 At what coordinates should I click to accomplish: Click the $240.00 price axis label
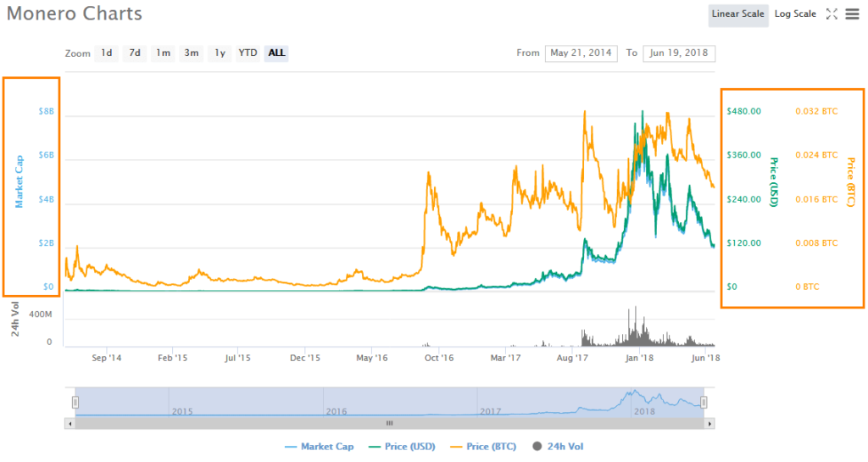tap(744, 199)
